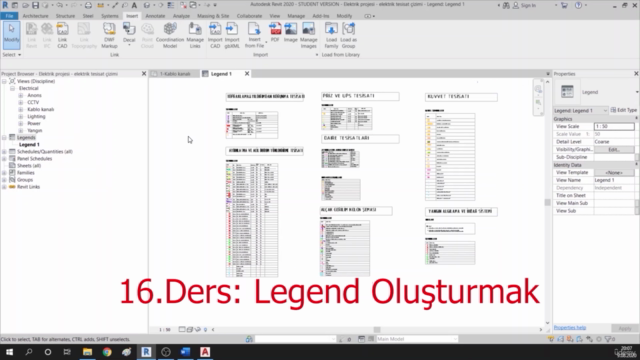This screenshot has height=360, width=640.
Task: Click the Insert from File tool
Action: click(254, 35)
